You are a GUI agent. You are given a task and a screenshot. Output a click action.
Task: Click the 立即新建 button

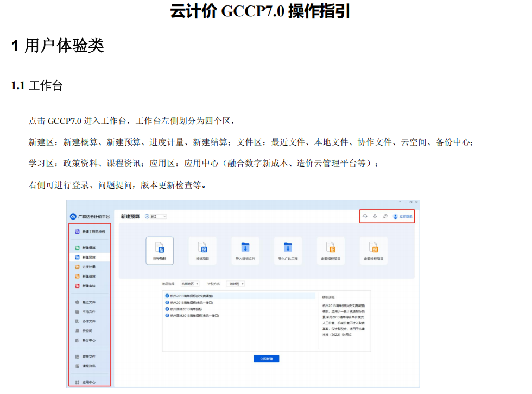click(266, 358)
